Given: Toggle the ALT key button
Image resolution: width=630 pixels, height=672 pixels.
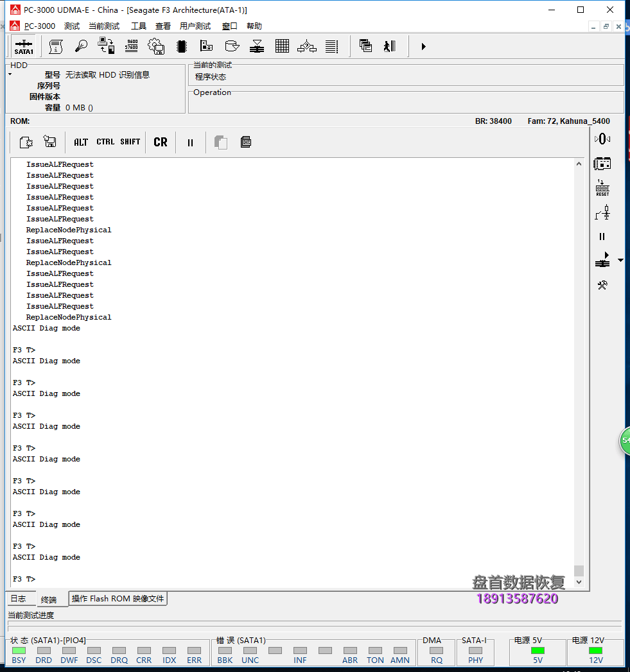Looking at the screenshot, I should pyautogui.click(x=81, y=142).
